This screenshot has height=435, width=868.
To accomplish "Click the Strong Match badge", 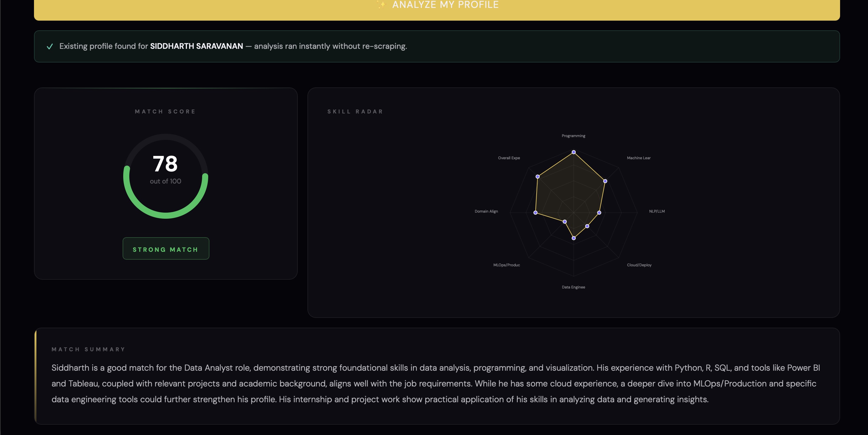I will [x=166, y=249].
